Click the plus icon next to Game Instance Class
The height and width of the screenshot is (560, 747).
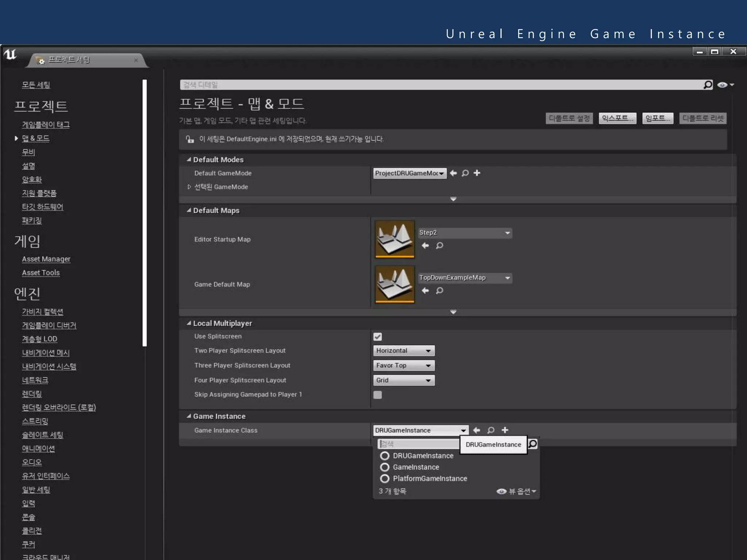click(505, 430)
